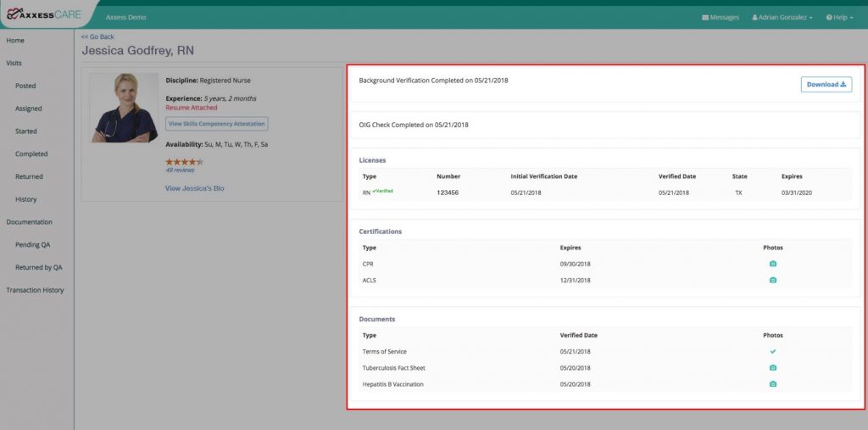Image resolution: width=868 pixels, height=430 pixels.
Task: Open View Skills Competency Attestation
Action: (217, 124)
